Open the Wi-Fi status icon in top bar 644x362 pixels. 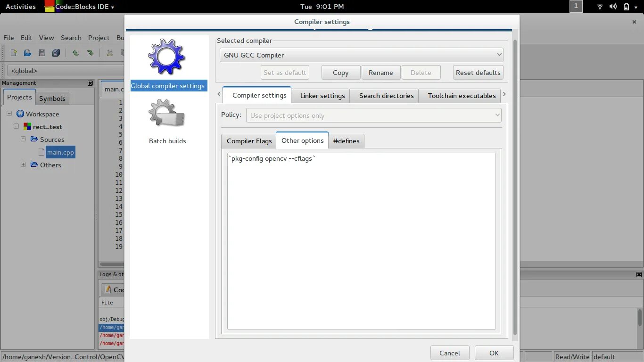(600, 7)
